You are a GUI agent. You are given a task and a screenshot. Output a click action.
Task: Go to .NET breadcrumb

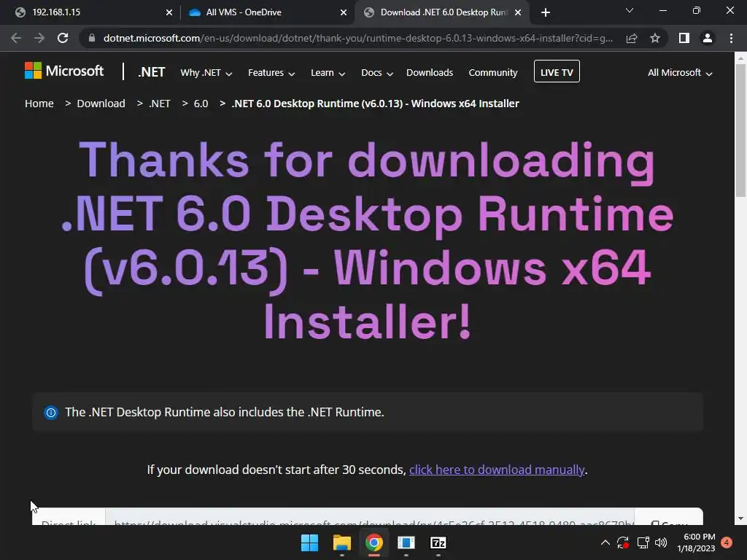[x=160, y=104]
